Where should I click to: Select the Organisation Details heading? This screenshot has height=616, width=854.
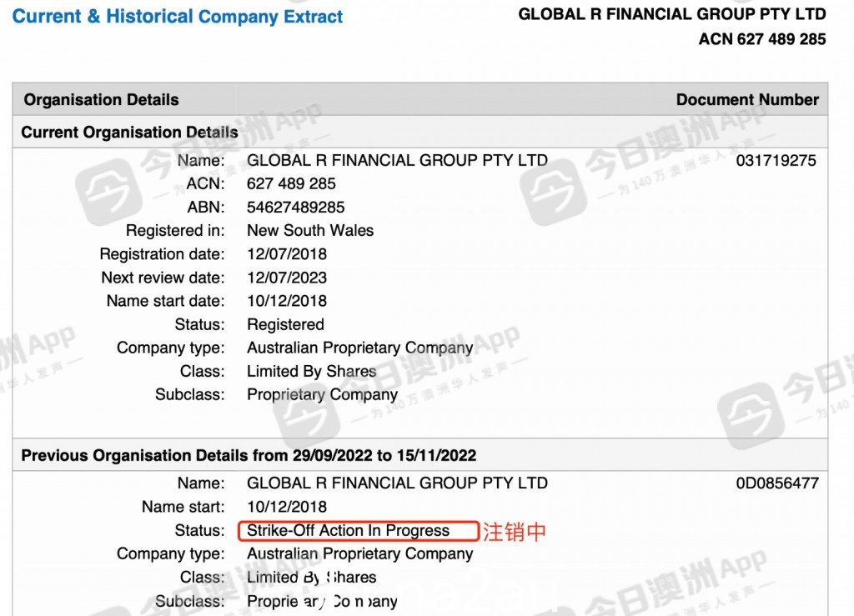(101, 99)
